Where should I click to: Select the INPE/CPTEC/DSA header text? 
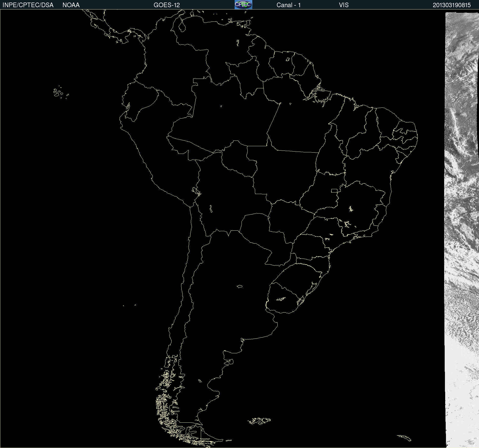[x=28, y=5]
